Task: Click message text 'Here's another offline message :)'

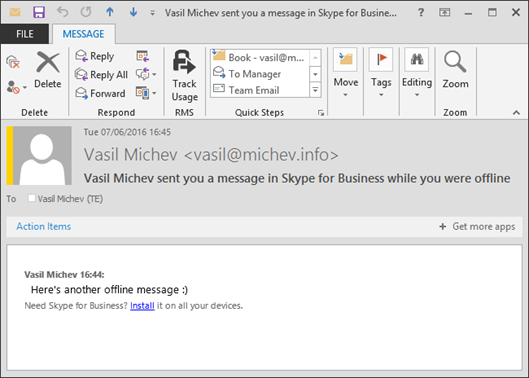Action: pyautogui.click(x=109, y=290)
